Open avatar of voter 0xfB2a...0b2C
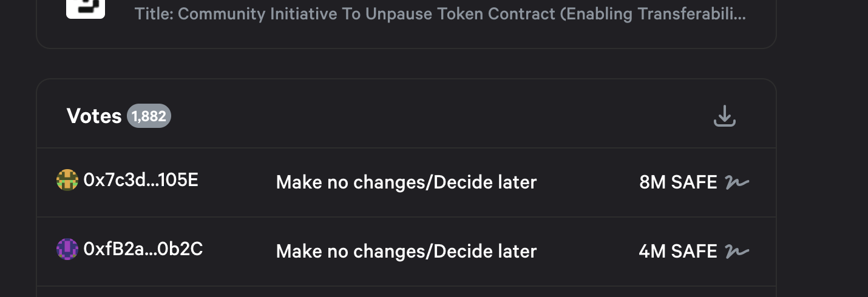 (x=67, y=250)
